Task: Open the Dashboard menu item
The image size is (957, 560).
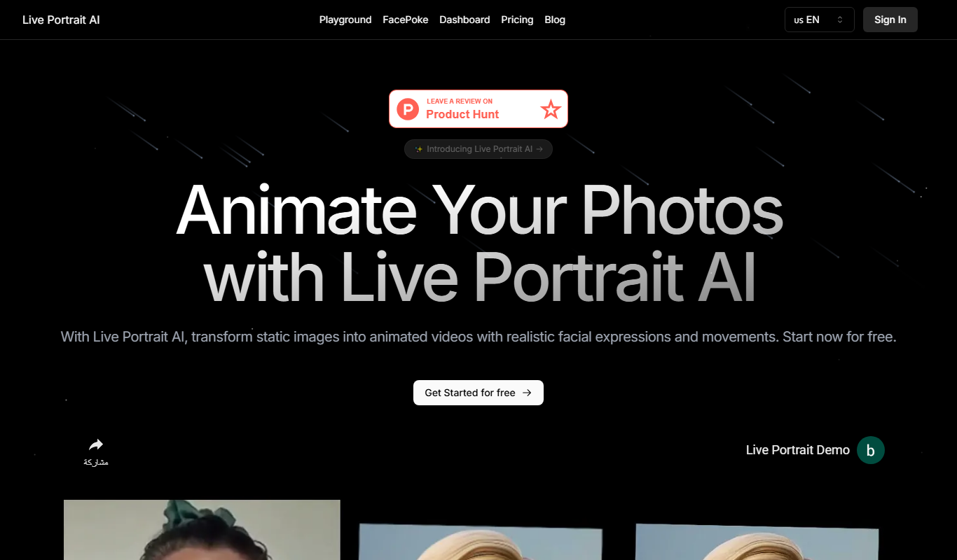Action: [464, 20]
